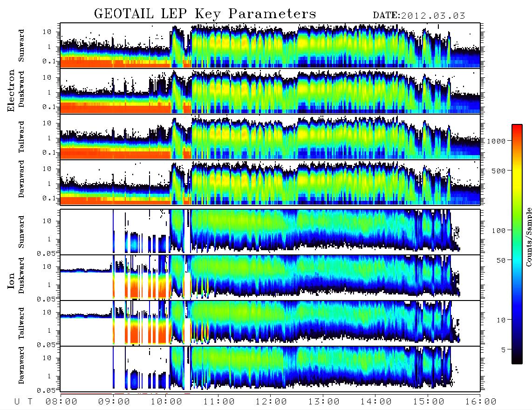Select the Ion Dawnward spectrogram panel

[270, 369]
